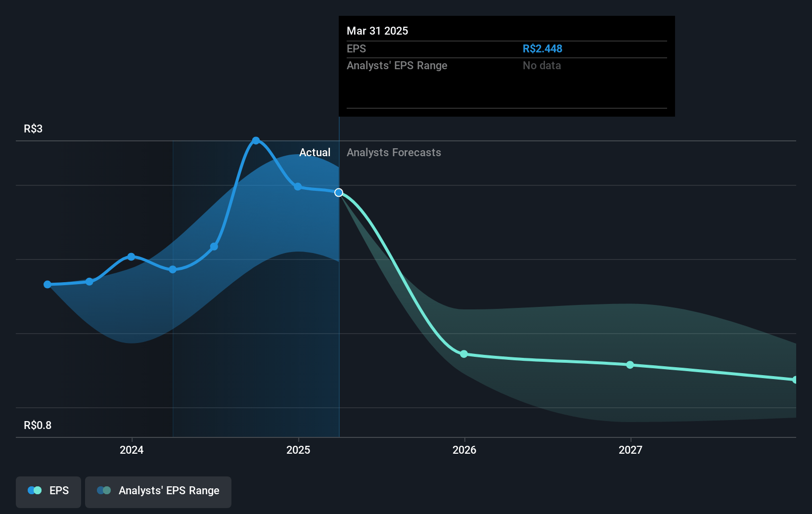Toggle the Analysts' EPS Range legend button
This screenshot has width=812, height=514.
[158, 492]
